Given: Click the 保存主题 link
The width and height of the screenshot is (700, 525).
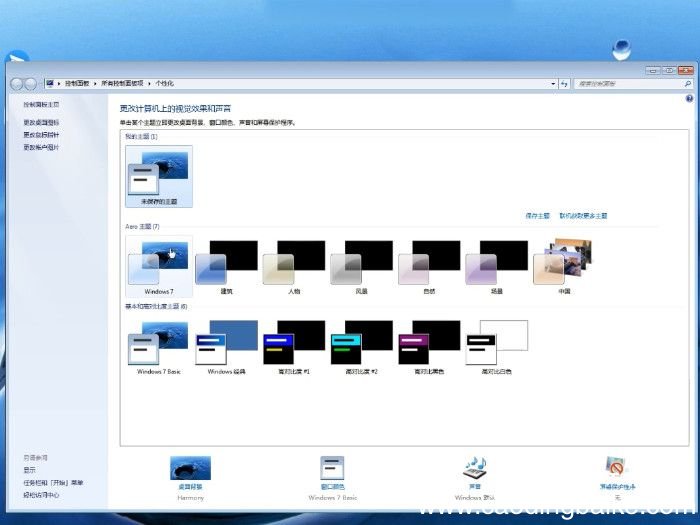Looking at the screenshot, I should 538,216.
